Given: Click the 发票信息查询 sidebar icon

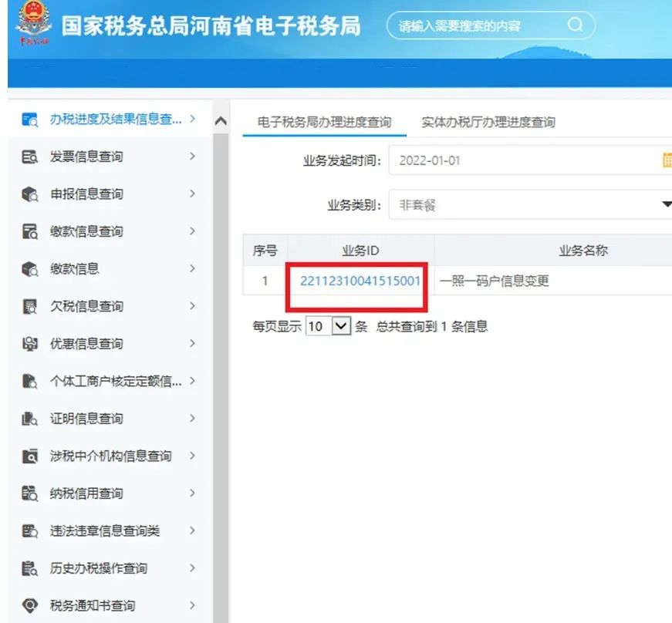Looking at the screenshot, I should coord(29,157).
